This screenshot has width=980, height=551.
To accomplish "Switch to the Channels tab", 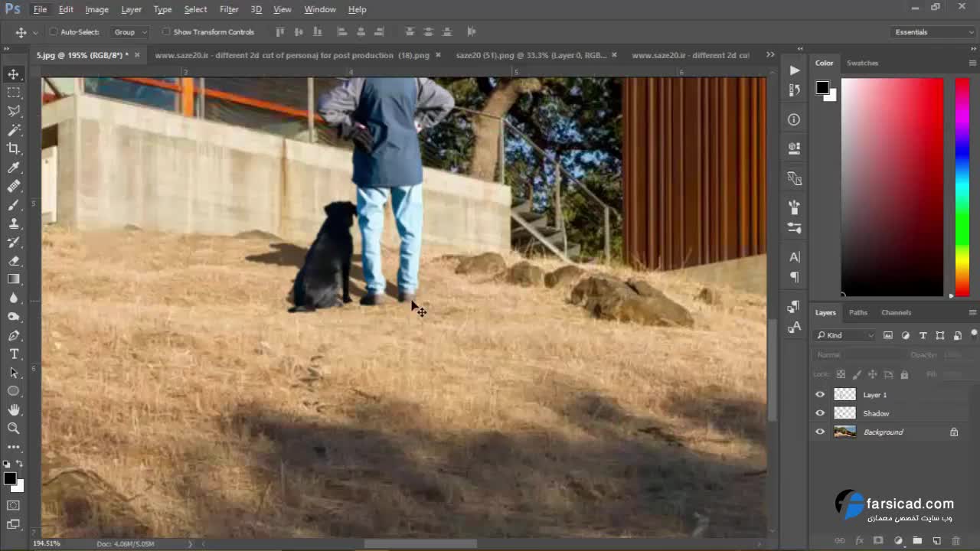I will [x=896, y=312].
